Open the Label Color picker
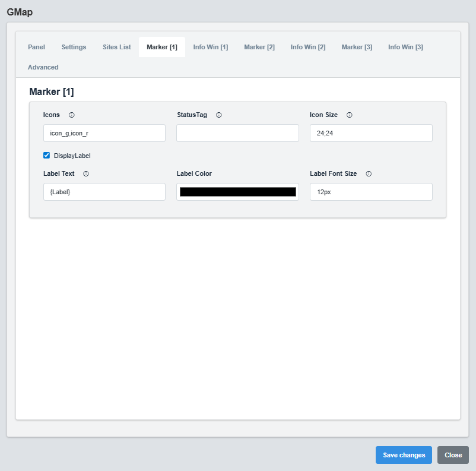 point(237,191)
